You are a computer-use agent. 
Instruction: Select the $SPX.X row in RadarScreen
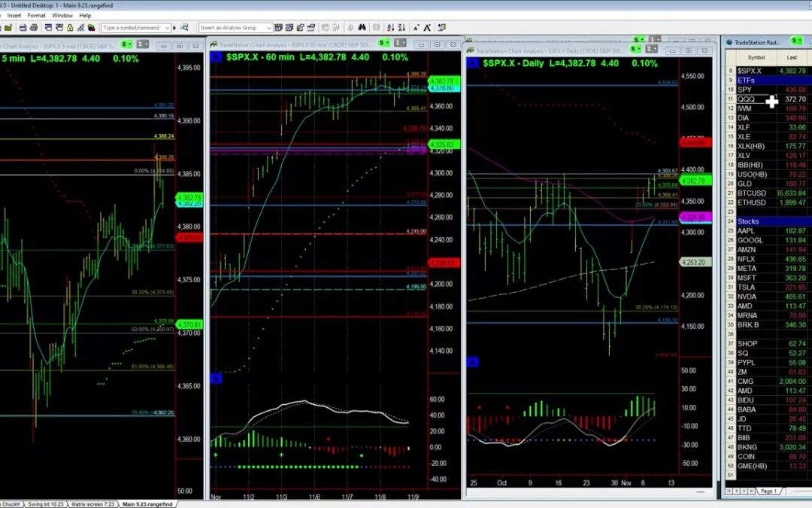768,71
